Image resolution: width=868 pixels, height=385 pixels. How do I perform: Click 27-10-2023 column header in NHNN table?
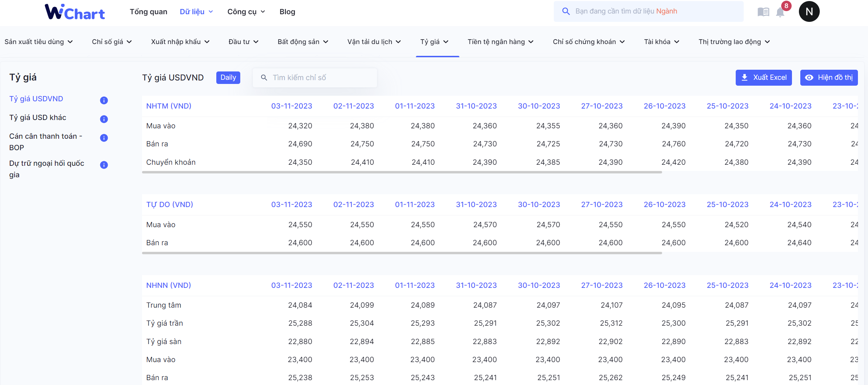pyautogui.click(x=602, y=285)
